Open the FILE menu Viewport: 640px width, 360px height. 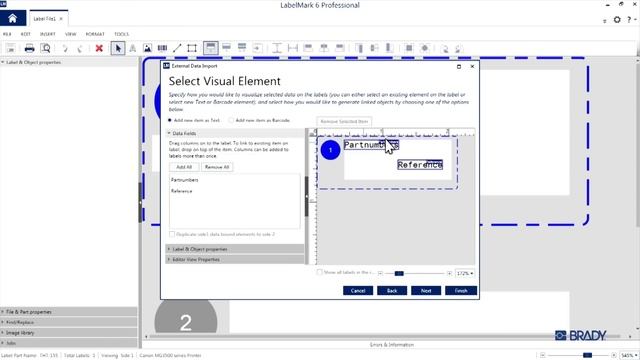[x=7, y=34]
